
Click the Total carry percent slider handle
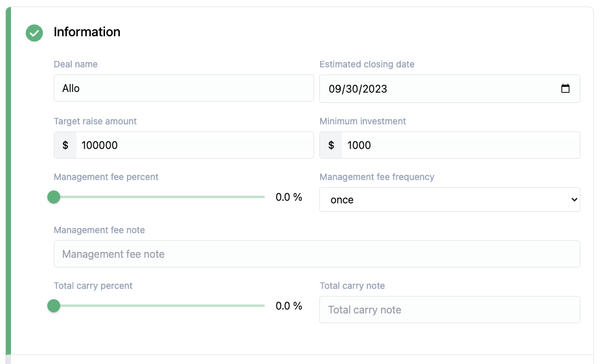click(54, 306)
